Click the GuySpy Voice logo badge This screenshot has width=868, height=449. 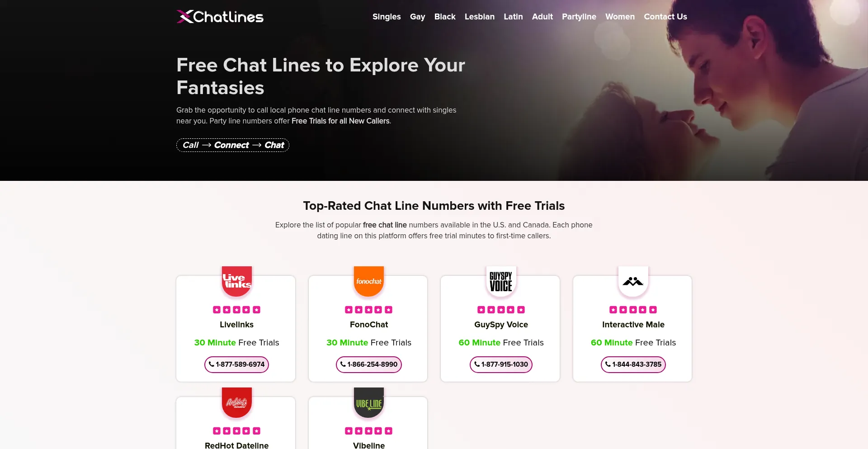(x=501, y=281)
